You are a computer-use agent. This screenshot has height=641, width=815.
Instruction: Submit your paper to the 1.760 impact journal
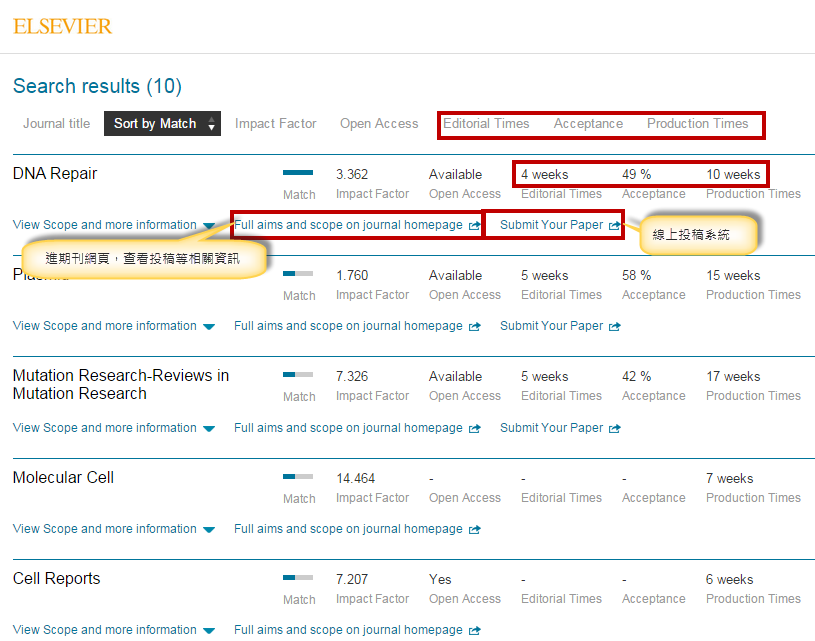click(551, 326)
